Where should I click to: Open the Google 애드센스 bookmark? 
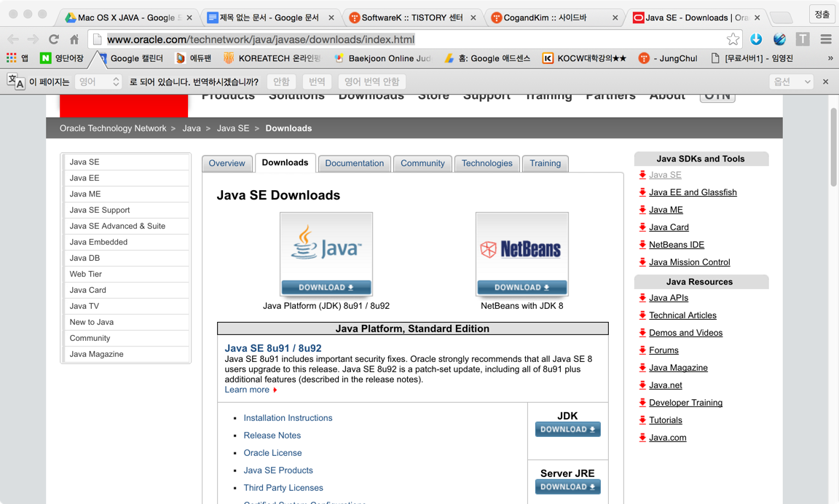click(x=487, y=58)
